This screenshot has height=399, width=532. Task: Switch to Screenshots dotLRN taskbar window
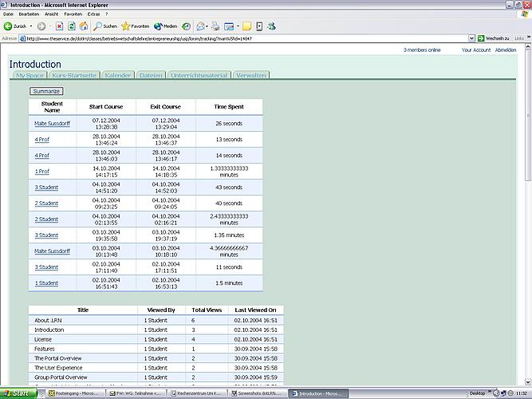pyautogui.click(x=258, y=393)
